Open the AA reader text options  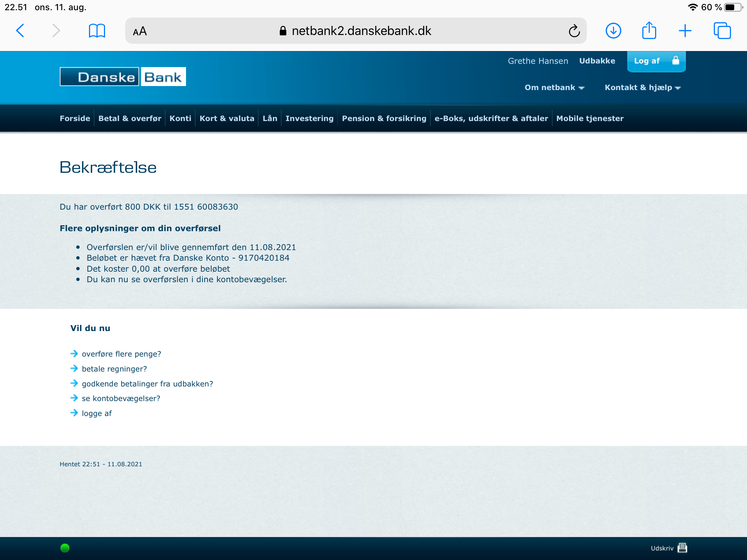tap(140, 31)
